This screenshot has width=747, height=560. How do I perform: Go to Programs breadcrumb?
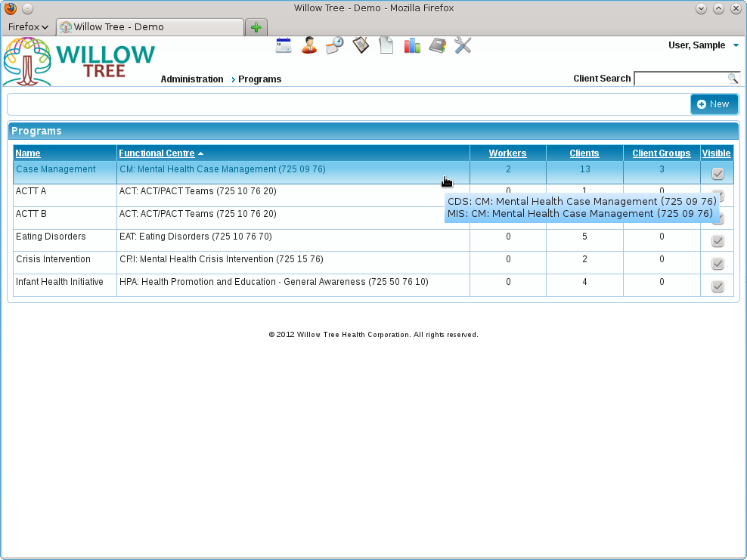tap(259, 79)
